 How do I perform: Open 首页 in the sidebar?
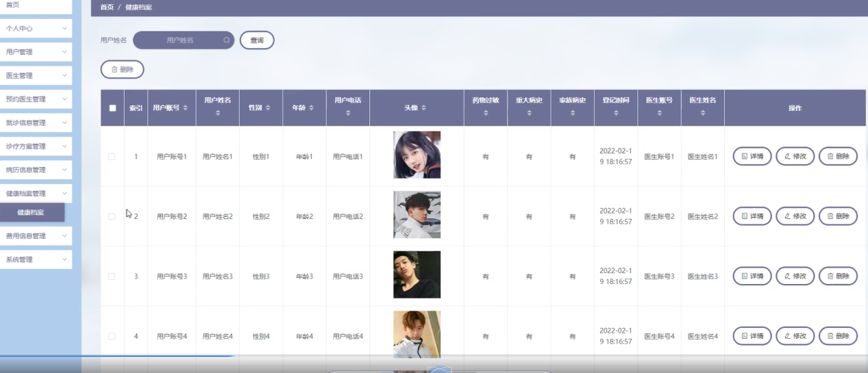36,5
